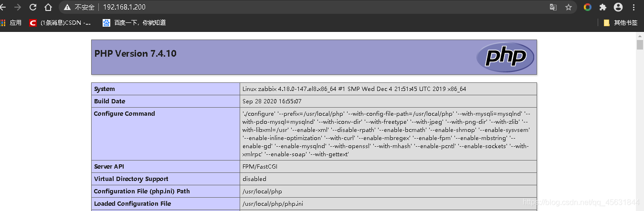Image resolution: width=644 pixels, height=211 pixels.
Task: Reload the current page
Action: pyautogui.click(x=33, y=7)
